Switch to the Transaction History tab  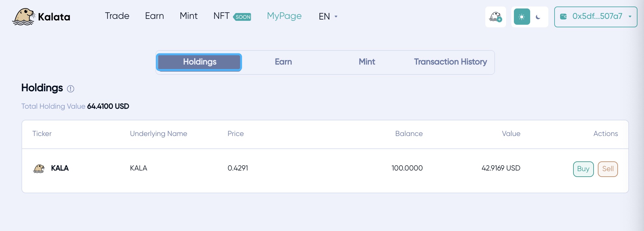(x=450, y=62)
